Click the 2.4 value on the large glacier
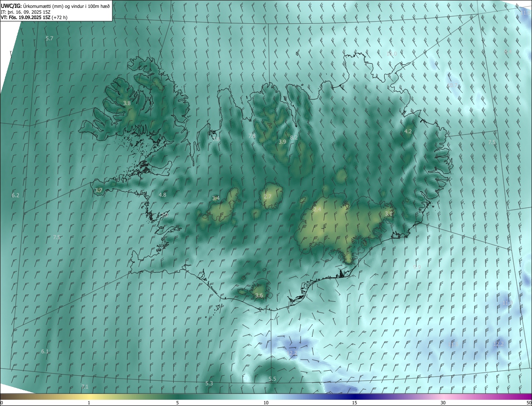This screenshot has height=406, width=532. point(317,210)
